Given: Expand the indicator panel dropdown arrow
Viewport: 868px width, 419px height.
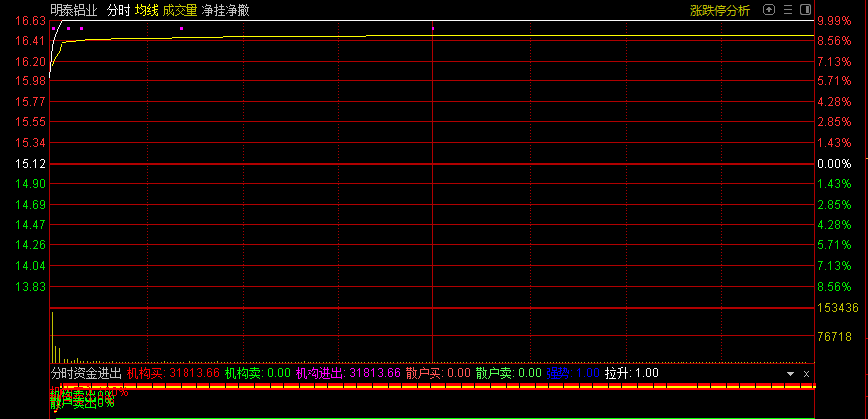Looking at the screenshot, I should [x=791, y=374].
